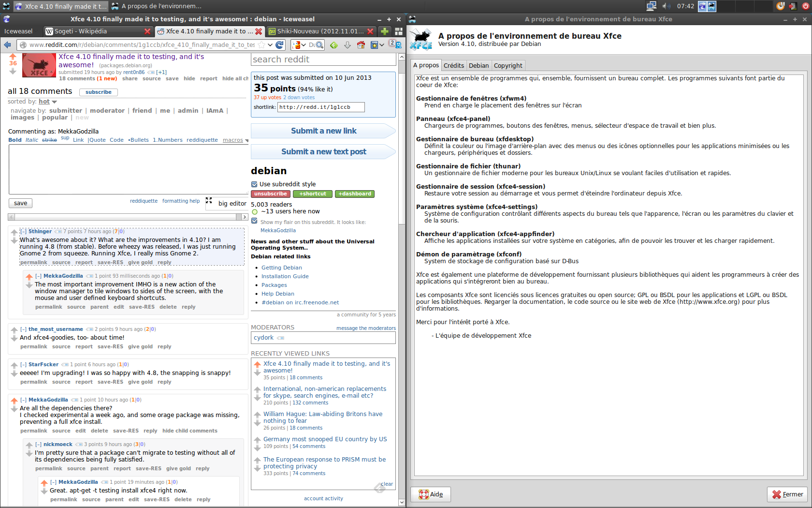Click the network connection tray icon
The image size is (812, 508).
click(651, 6)
